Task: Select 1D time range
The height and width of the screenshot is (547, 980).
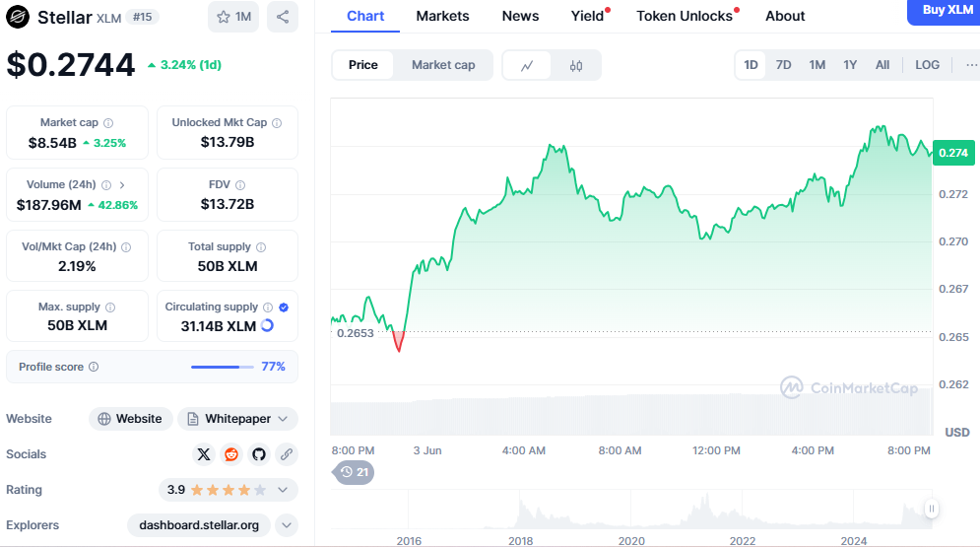Action: tap(751, 65)
